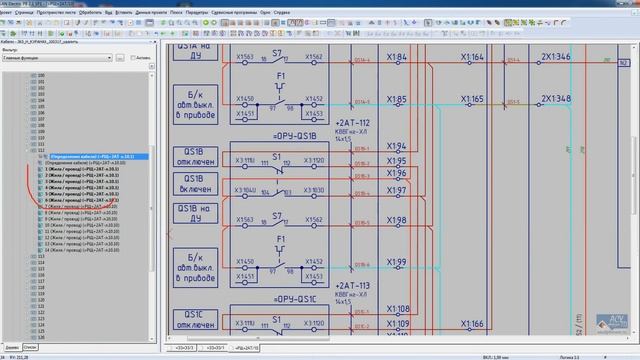Select highlighted cable definition row under 112
The height and width of the screenshot is (360, 640).
tap(98, 156)
